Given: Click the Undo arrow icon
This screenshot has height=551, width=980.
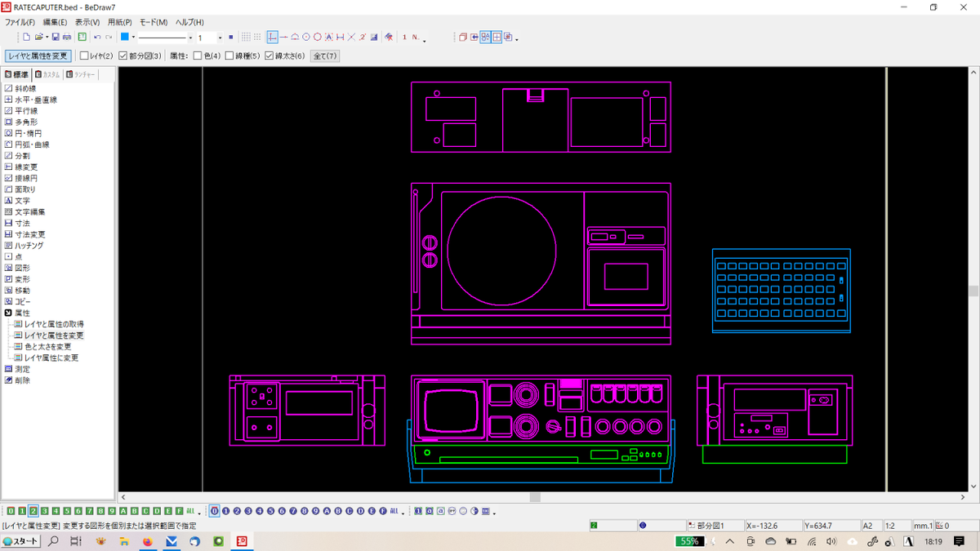Looking at the screenshot, I should pos(97,37).
